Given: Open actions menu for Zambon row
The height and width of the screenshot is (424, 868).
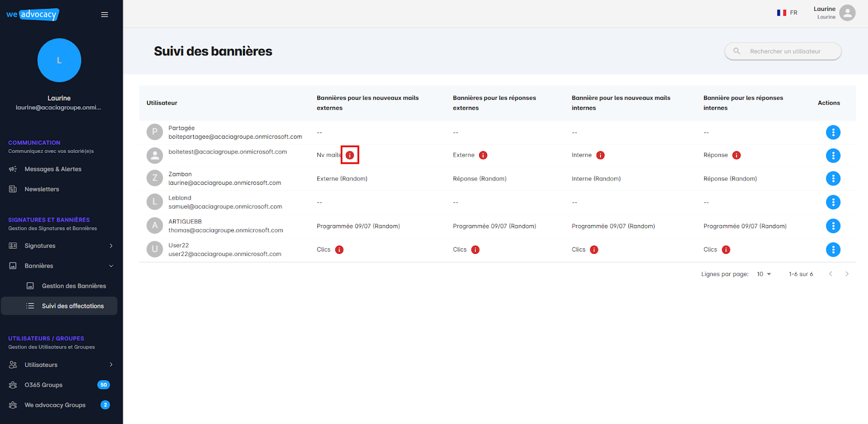Looking at the screenshot, I should point(833,178).
